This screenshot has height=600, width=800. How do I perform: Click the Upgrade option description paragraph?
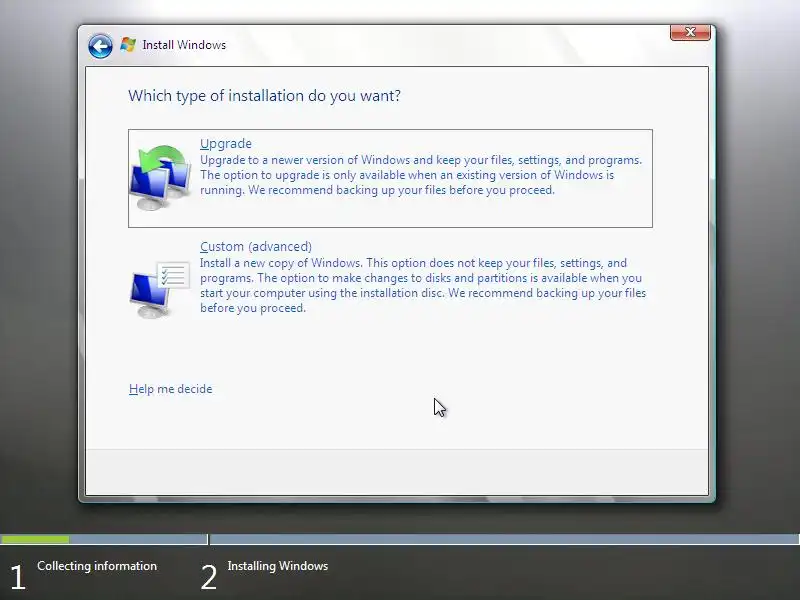(421, 175)
